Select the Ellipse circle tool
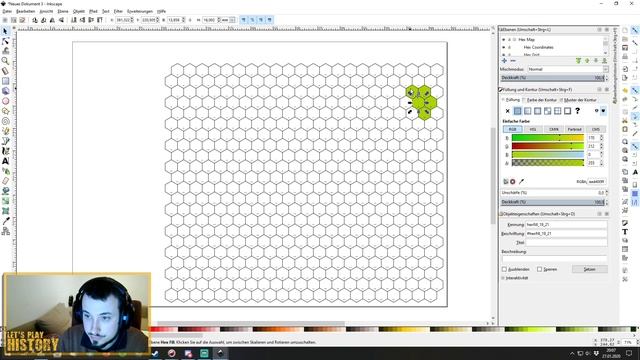The width and height of the screenshot is (640, 360). [5, 101]
